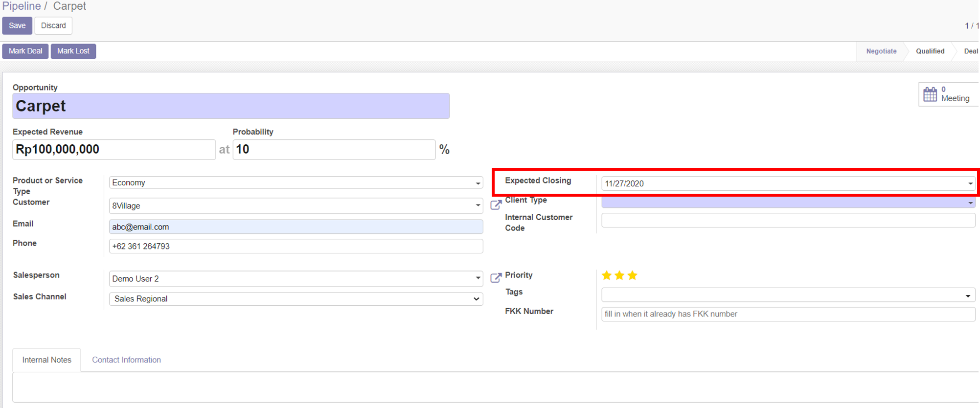Viewport: 980px width, 408px height.
Task: Open the Customer external link icon
Action: 496,205
